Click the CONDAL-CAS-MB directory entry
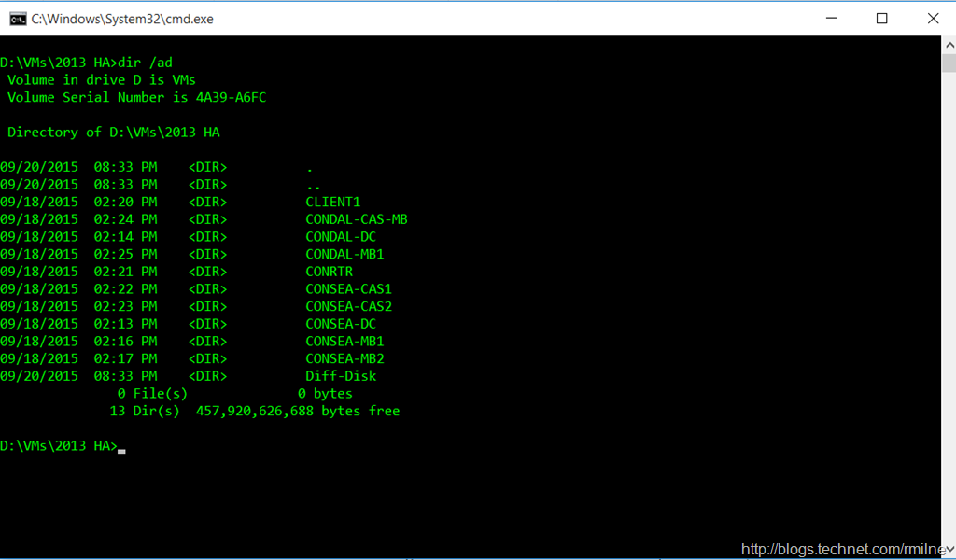The image size is (956, 560). [356, 219]
